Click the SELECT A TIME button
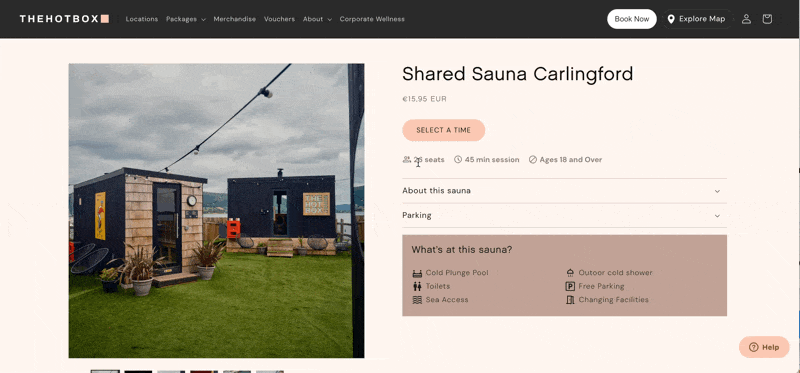Viewport: 800px width, 373px height. tap(443, 130)
